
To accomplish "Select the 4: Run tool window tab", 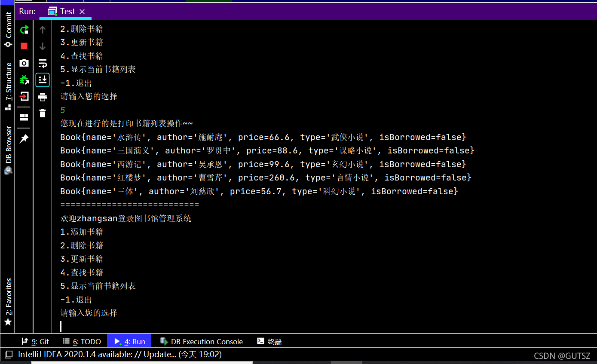I will point(129,342).
